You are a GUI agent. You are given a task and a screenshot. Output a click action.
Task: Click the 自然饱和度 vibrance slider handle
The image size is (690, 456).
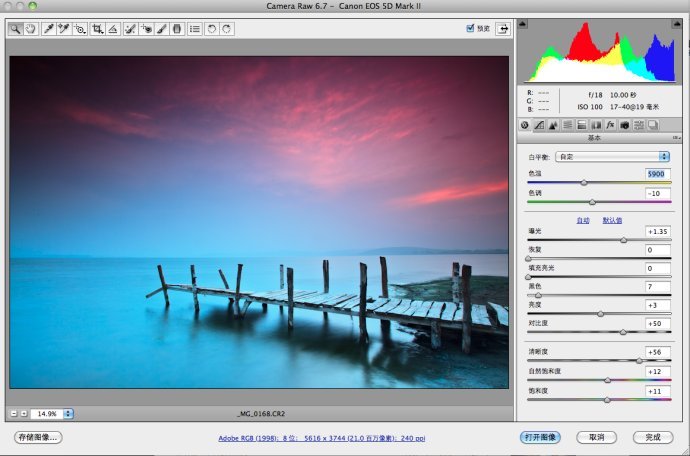point(608,380)
